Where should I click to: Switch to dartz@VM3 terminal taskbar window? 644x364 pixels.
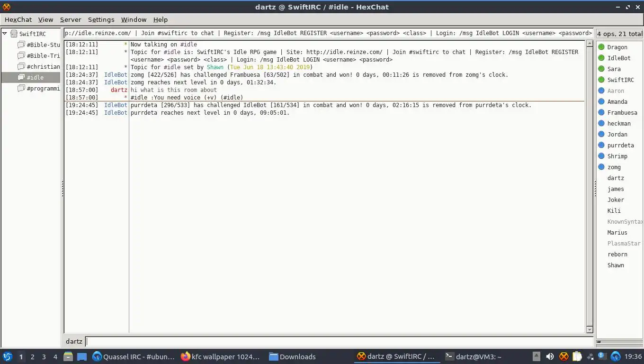[474, 356]
